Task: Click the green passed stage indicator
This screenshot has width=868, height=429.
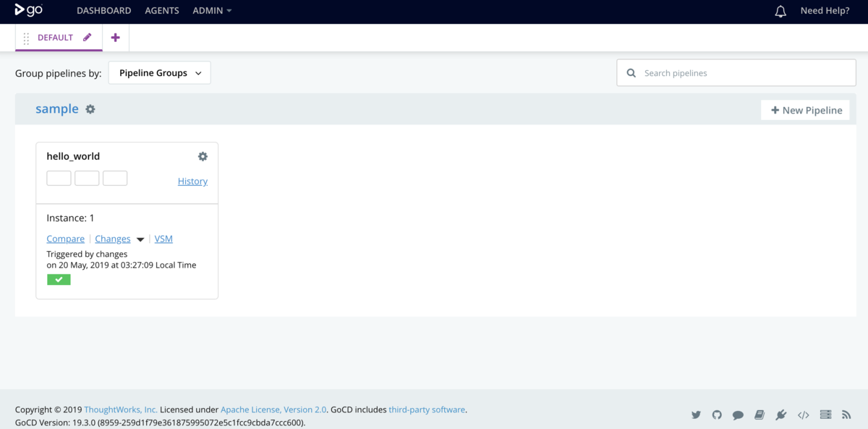Action: [x=59, y=280]
